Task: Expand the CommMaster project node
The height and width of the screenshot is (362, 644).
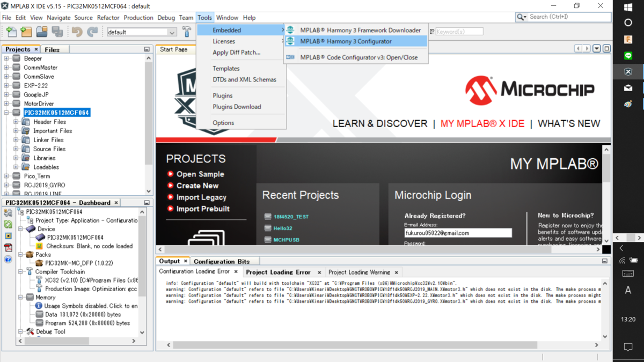Action: 6,68
